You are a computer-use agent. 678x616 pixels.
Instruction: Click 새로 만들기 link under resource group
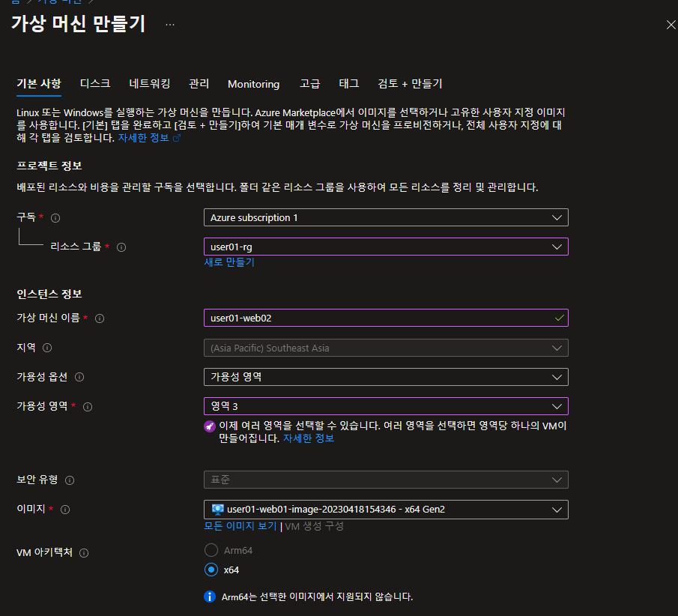click(x=229, y=262)
